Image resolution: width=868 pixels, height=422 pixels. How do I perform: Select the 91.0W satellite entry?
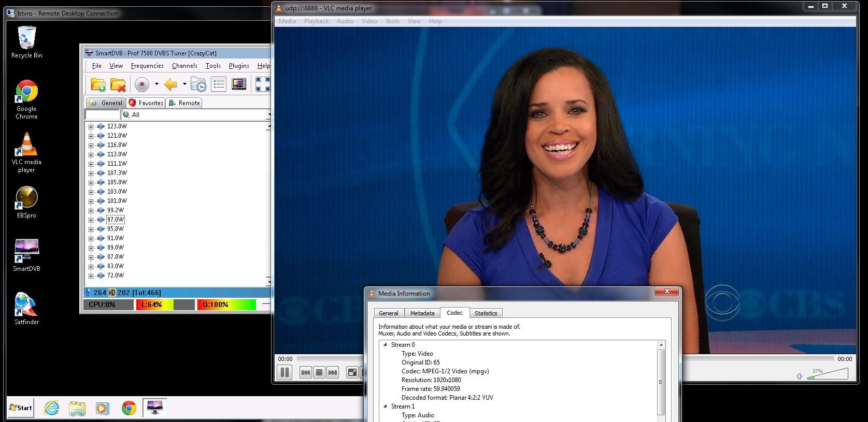(x=116, y=238)
